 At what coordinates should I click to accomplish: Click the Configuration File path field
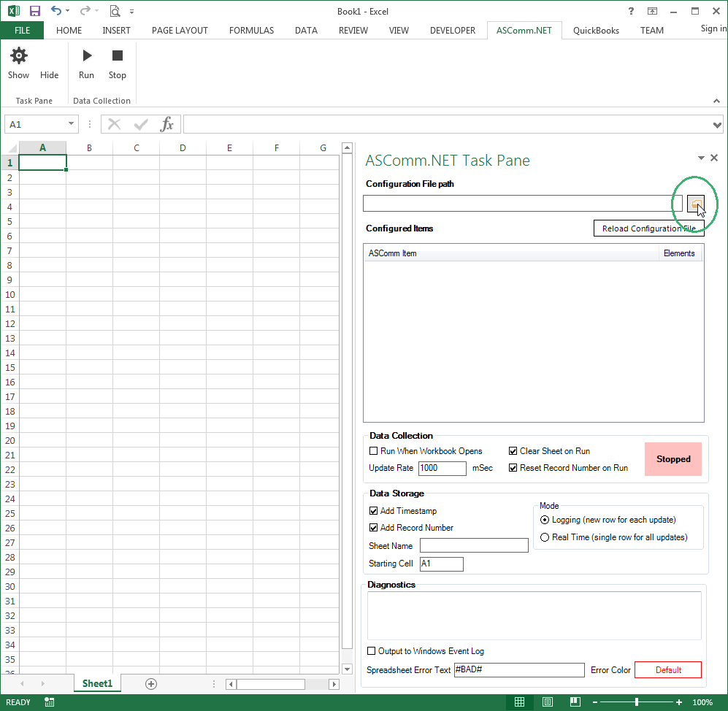(x=522, y=203)
